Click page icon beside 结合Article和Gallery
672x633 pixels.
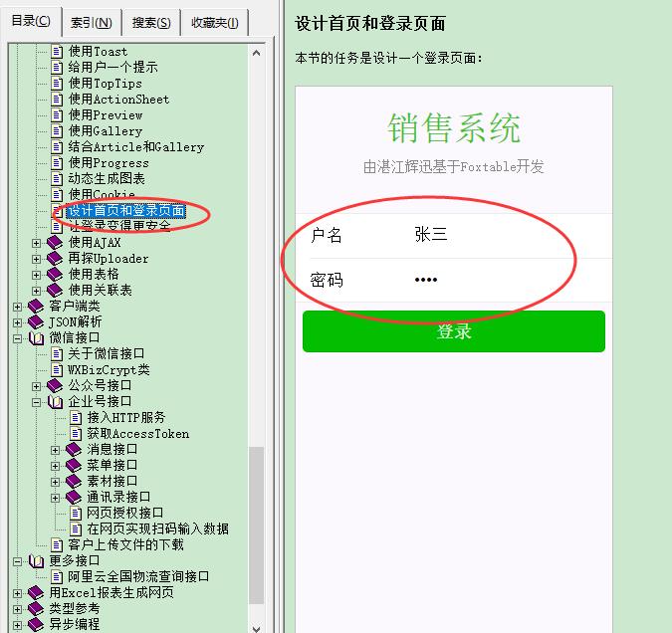[57, 146]
